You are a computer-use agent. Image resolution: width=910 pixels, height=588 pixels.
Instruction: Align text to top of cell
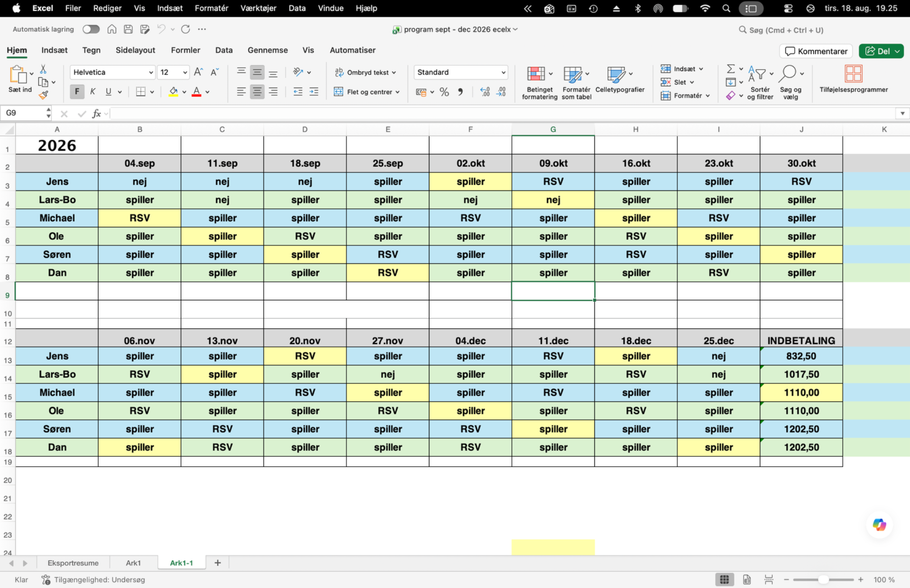click(x=241, y=72)
